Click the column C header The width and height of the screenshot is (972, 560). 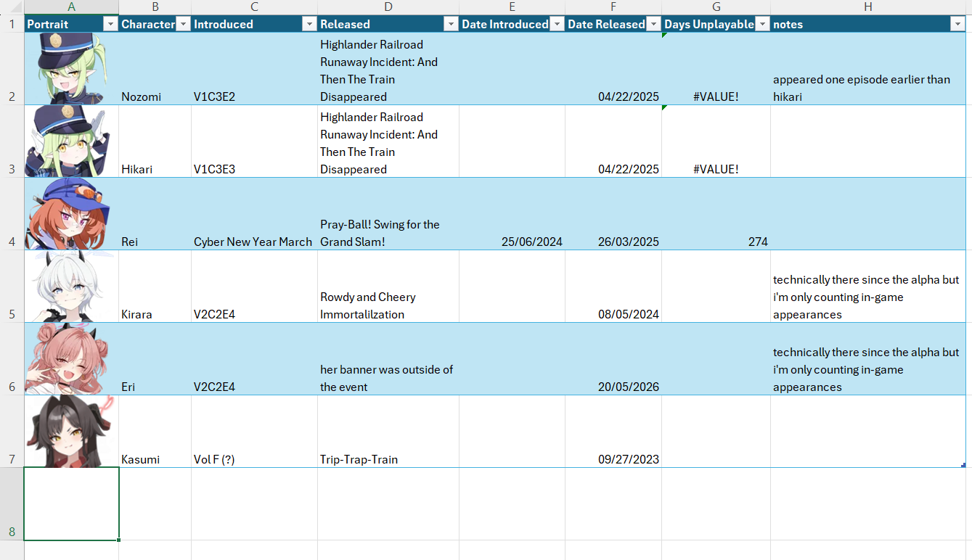[254, 7]
